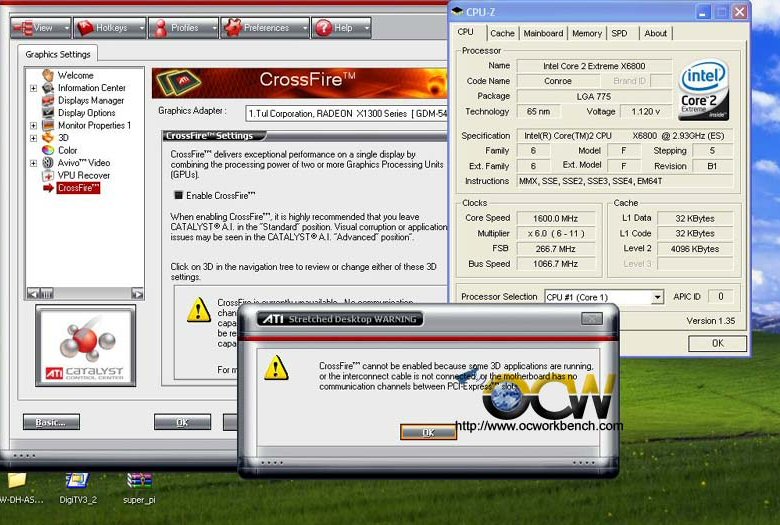Image resolution: width=780 pixels, height=525 pixels.
Task: Switch to Mainboard tab in CPU-Z
Action: (543, 33)
